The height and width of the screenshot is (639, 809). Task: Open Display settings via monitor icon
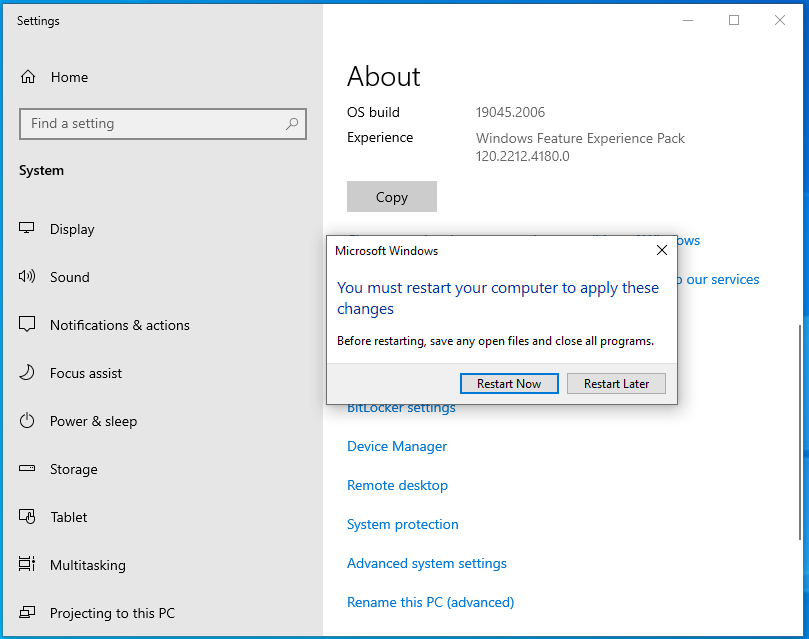[28, 229]
